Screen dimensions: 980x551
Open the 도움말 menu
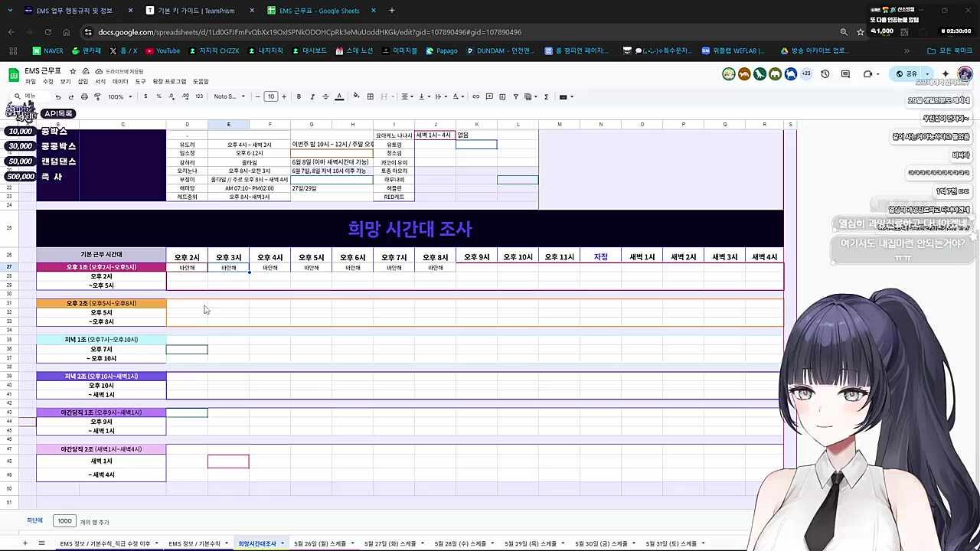coord(201,82)
